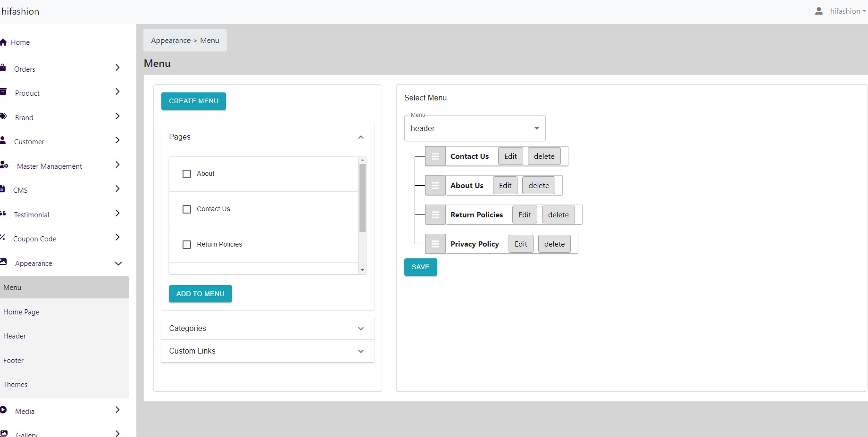Click the Master Management gear-person icon
Screen dimensions: 868x437
pyautogui.click(x=4, y=165)
